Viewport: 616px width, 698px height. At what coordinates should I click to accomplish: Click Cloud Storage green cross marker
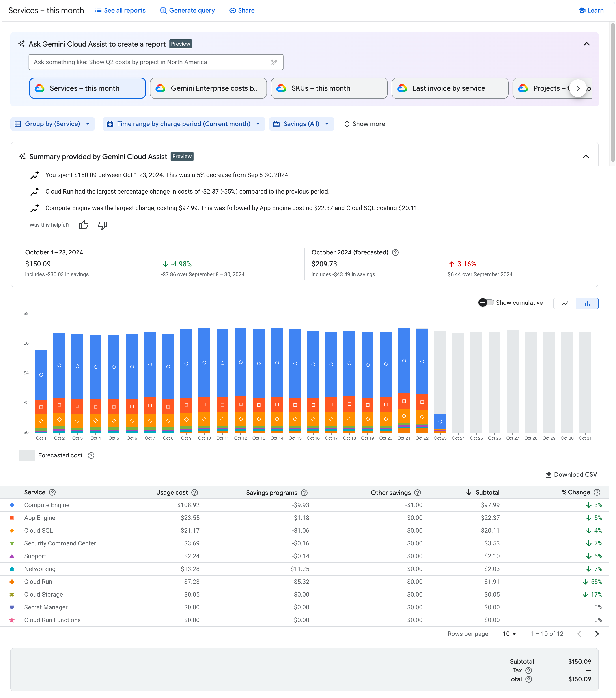pos(12,595)
